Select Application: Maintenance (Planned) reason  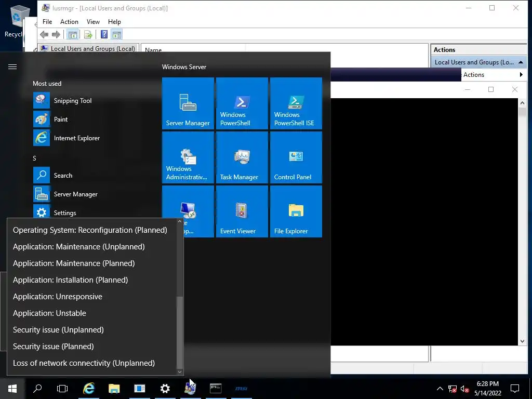pyautogui.click(x=91, y=263)
